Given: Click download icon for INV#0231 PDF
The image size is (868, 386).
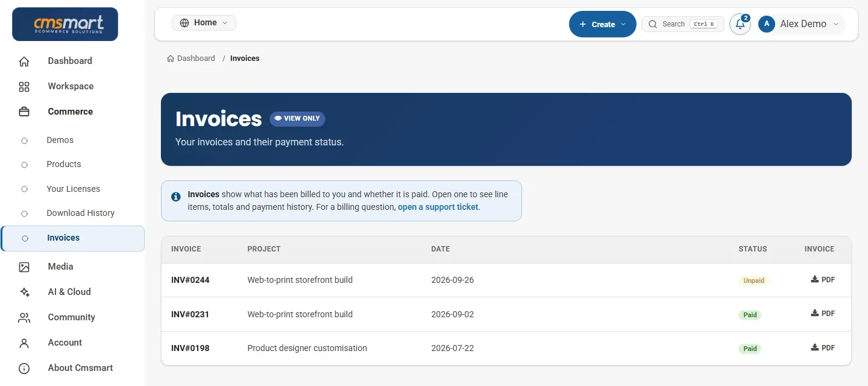Looking at the screenshot, I should pyautogui.click(x=815, y=313).
